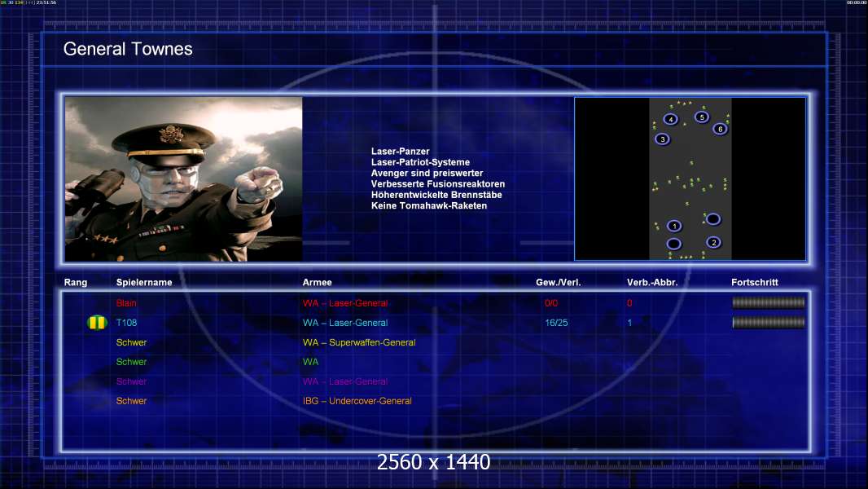Image resolution: width=868 pixels, height=489 pixels.
Task: Click the rank medal next to T108
Action: click(x=97, y=322)
